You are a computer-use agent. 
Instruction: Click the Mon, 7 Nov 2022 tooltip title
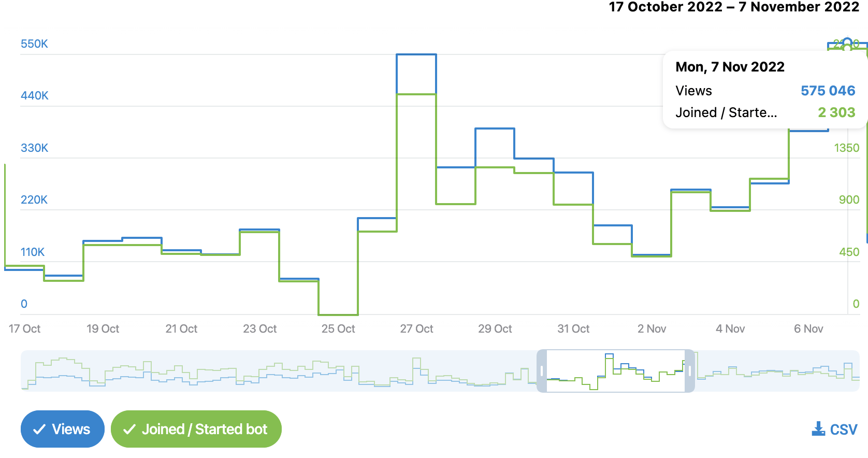pos(730,67)
